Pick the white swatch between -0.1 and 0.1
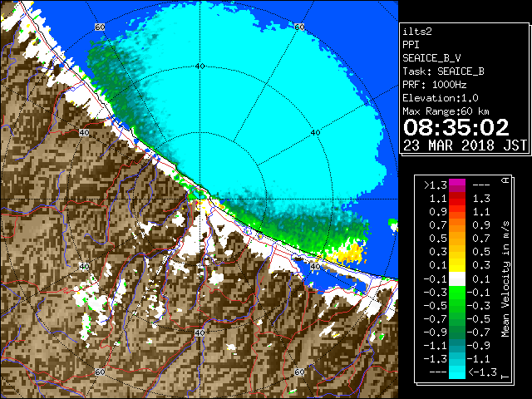532x399 pixels. coord(456,279)
